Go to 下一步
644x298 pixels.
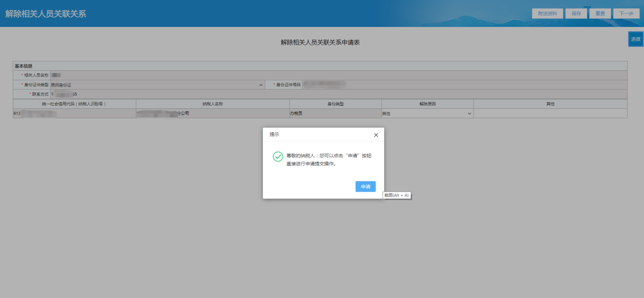pos(626,14)
